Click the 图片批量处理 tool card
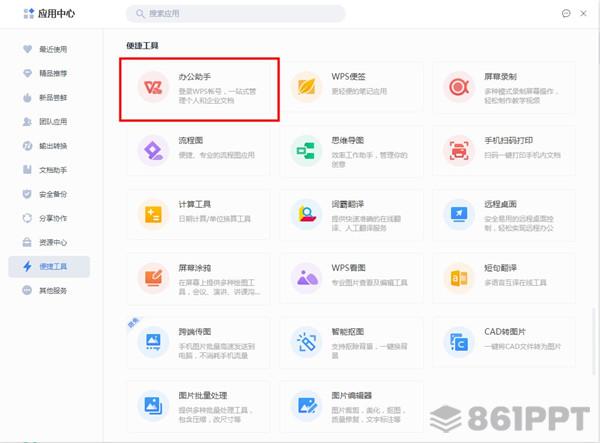The height and width of the screenshot is (443, 600). 200,404
